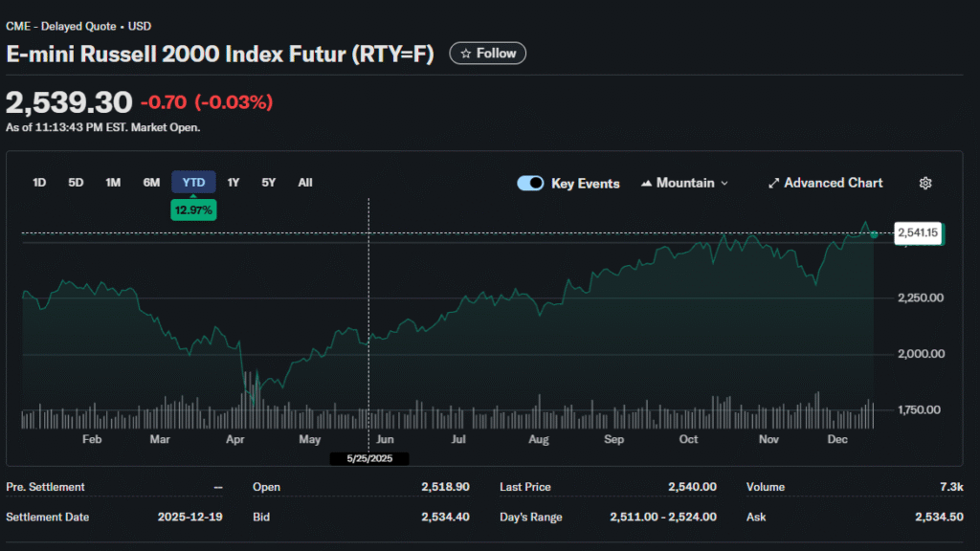Select the 1D time range

click(x=39, y=183)
